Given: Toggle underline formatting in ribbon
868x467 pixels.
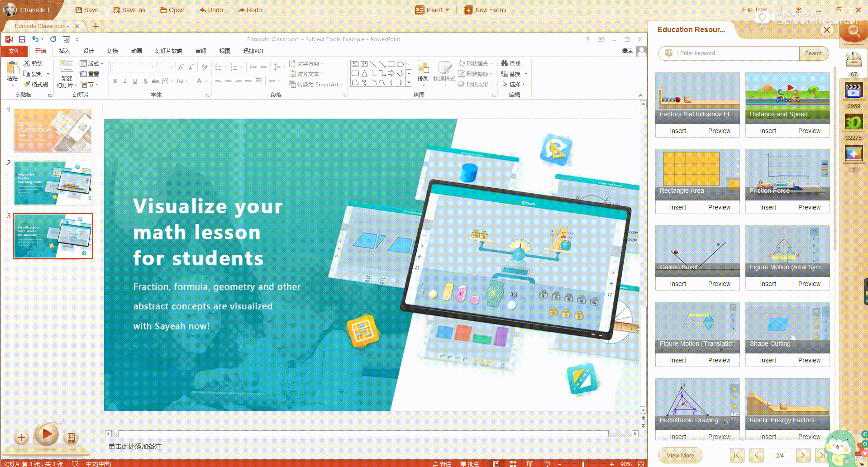Looking at the screenshot, I should [135, 81].
